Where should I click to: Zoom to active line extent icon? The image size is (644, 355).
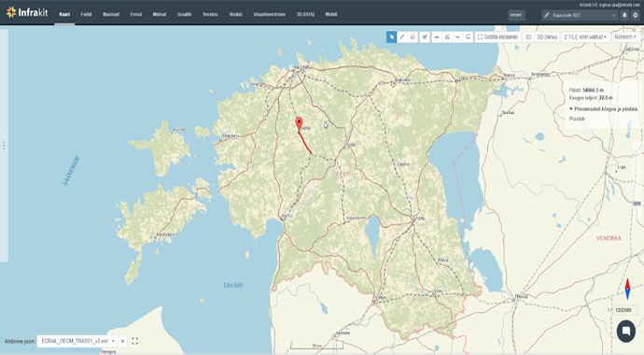coord(134,341)
